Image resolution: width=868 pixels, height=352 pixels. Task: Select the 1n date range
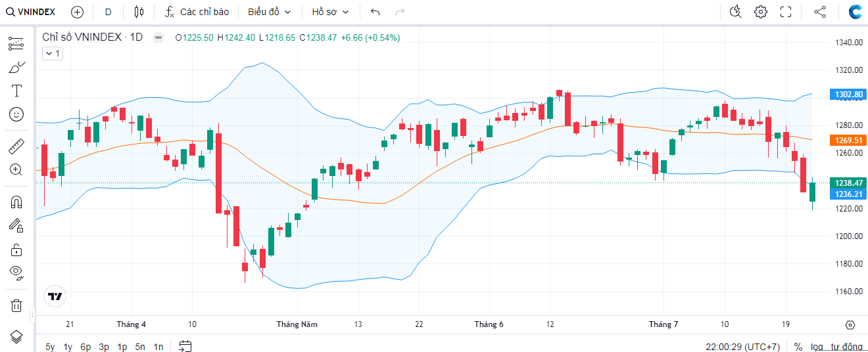click(158, 347)
